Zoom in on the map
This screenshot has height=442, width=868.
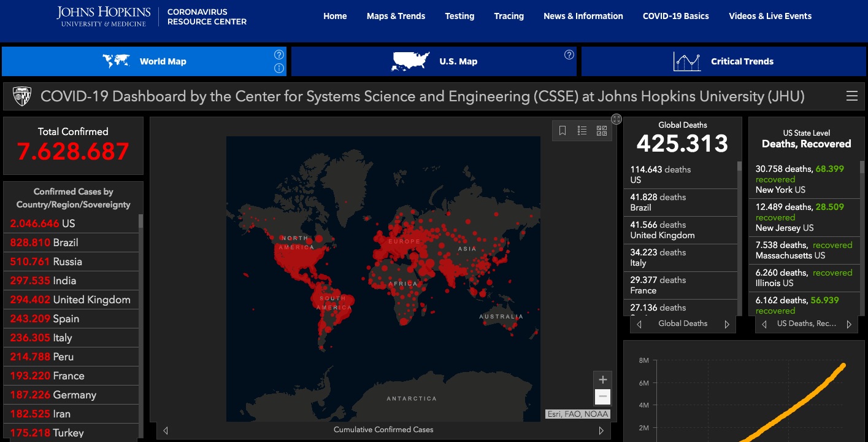pyautogui.click(x=602, y=379)
